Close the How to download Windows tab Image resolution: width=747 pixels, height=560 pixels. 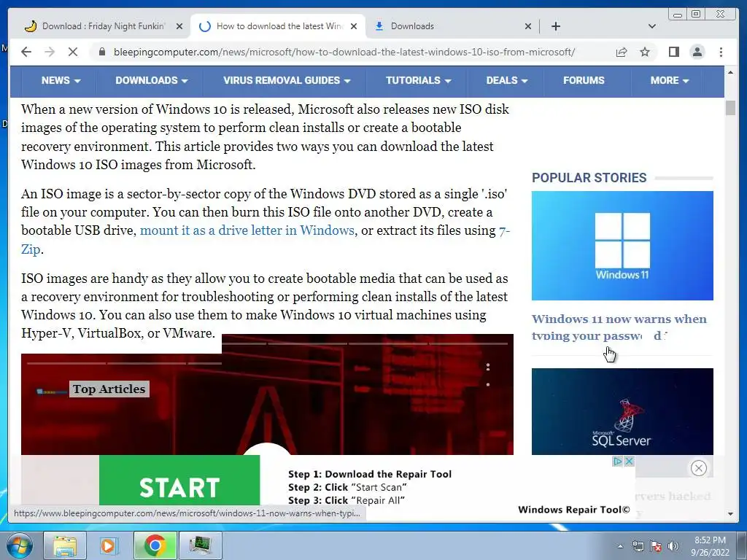354,26
